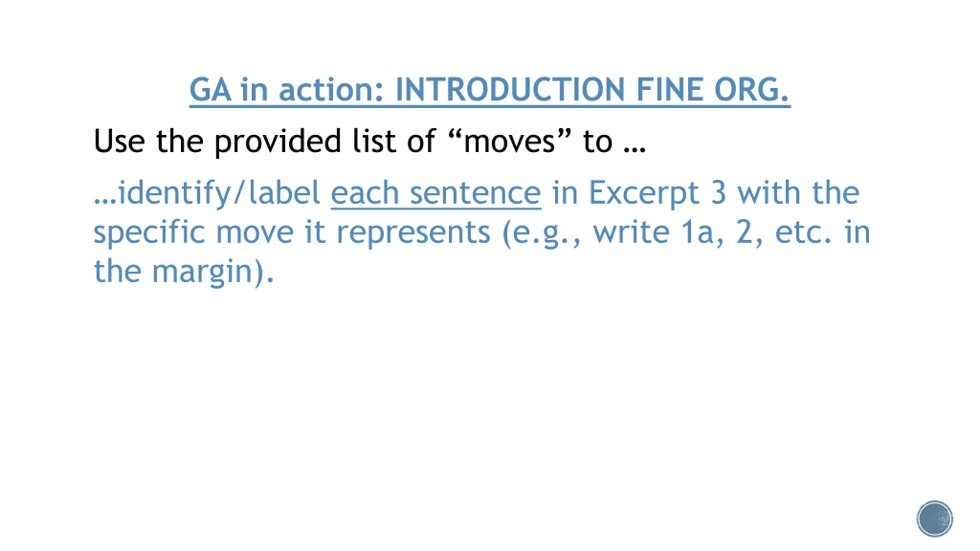Click the underlined slide title heading

(490, 90)
